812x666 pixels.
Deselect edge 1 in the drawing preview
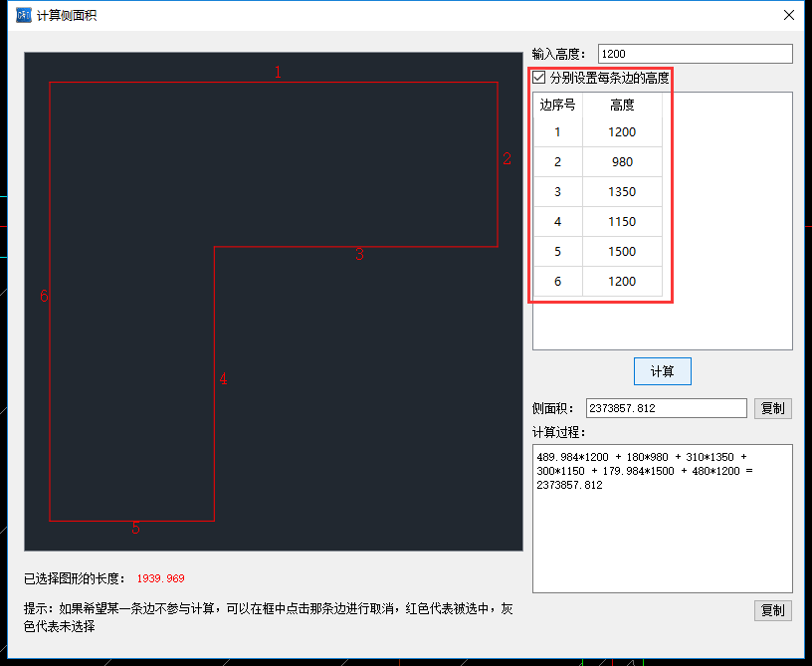click(277, 82)
